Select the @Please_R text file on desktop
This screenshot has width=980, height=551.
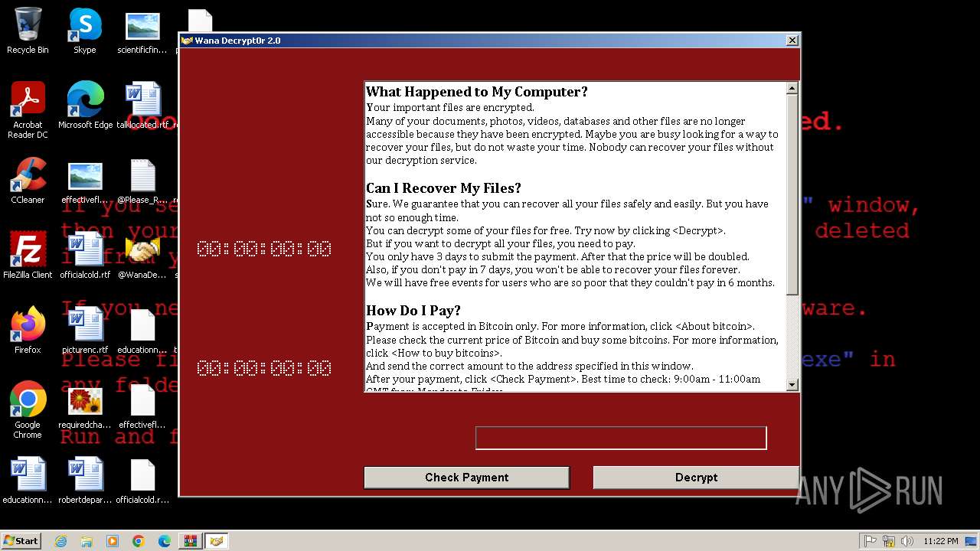(x=142, y=181)
